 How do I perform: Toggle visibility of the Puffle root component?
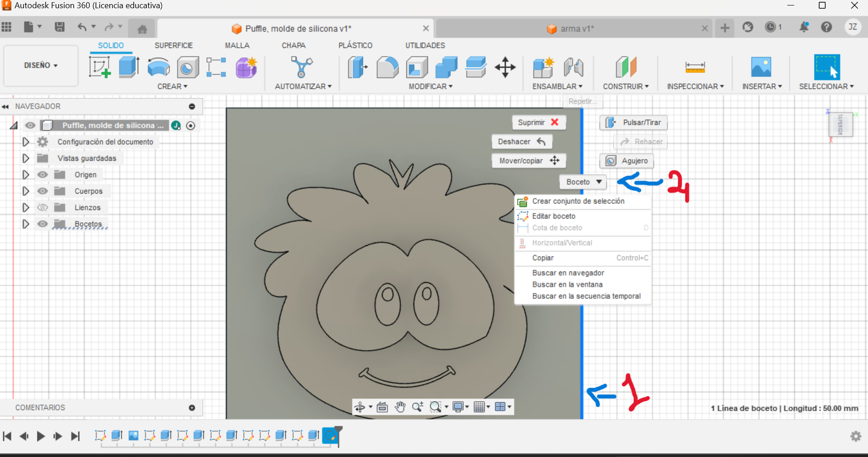(30, 125)
